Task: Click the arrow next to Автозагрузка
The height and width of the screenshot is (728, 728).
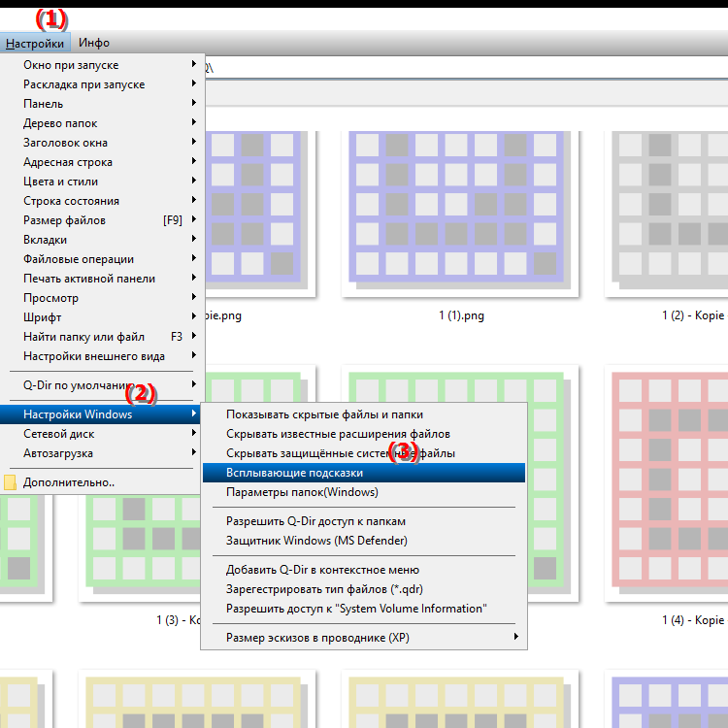Action: point(193,452)
